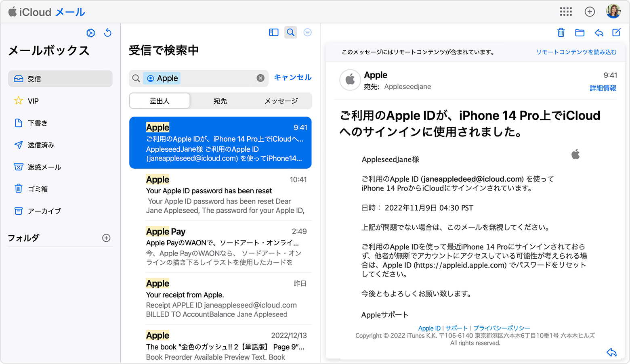
Task: Open the mailbox settings gear icon
Action: (91, 33)
